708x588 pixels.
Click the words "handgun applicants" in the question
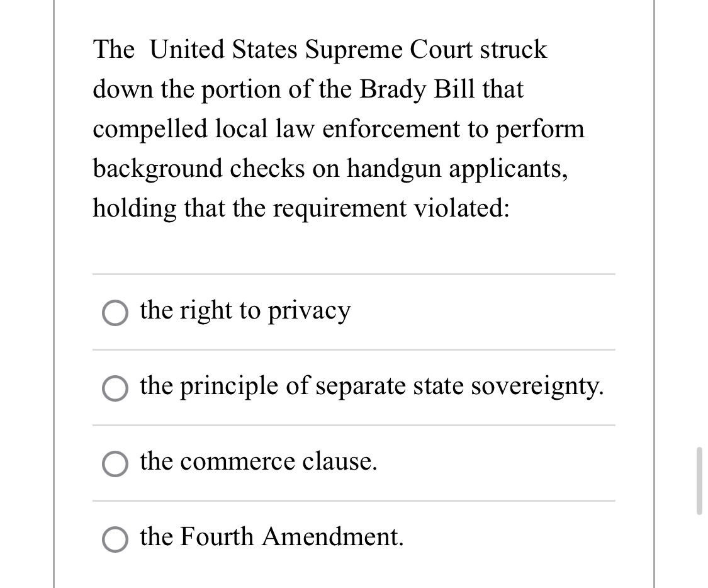[x=457, y=169]
